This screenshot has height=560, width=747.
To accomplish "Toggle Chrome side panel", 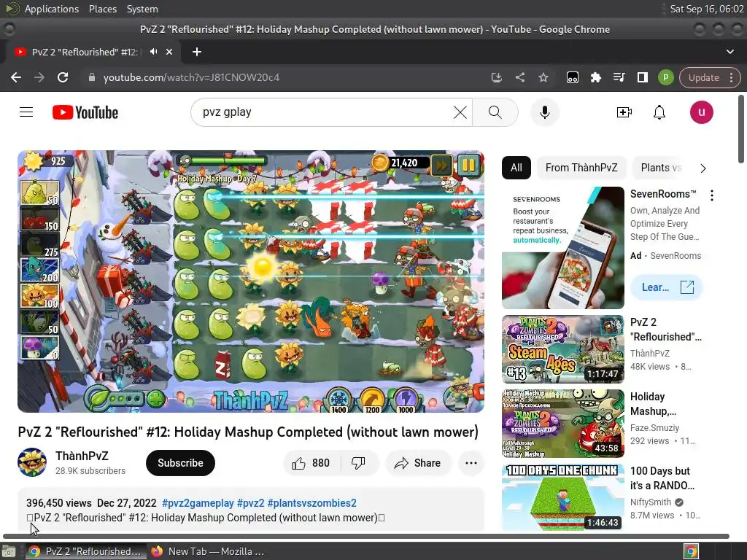I will tap(642, 77).
